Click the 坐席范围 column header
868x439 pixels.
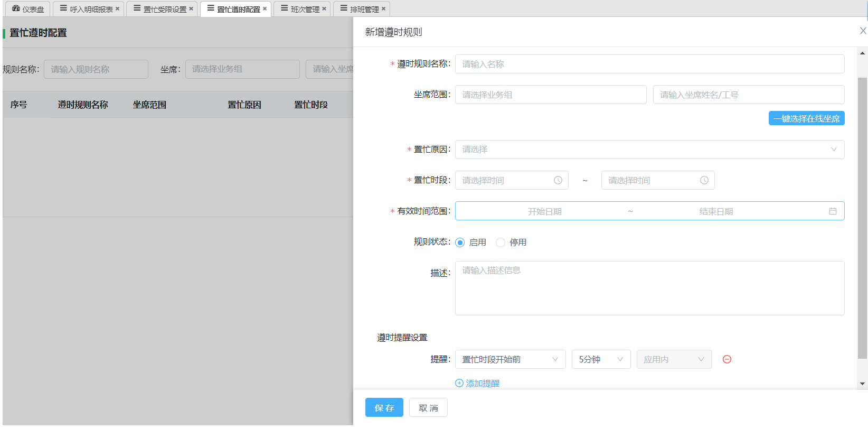(149, 105)
